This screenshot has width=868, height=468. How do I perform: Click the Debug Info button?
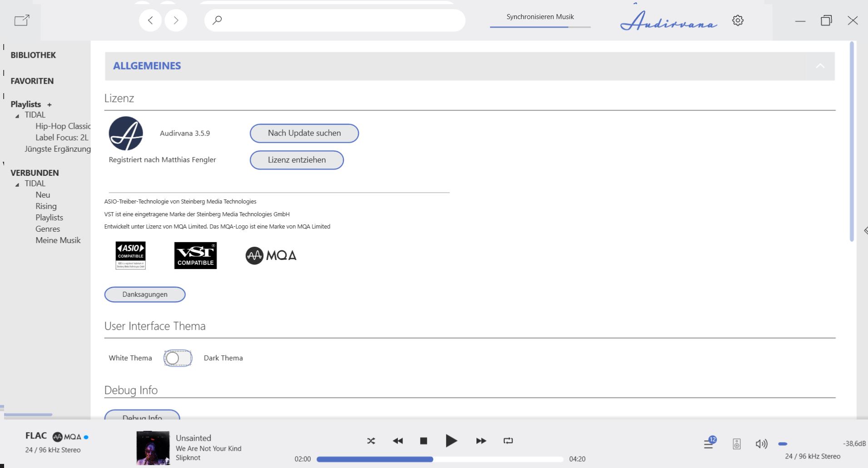pyautogui.click(x=142, y=414)
